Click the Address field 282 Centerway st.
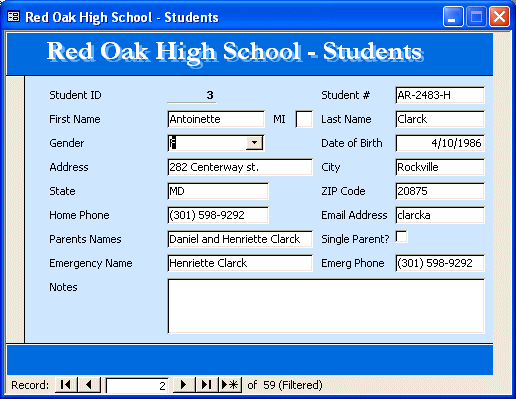The height and width of the screenshot is (399, 516). [240, 167]
